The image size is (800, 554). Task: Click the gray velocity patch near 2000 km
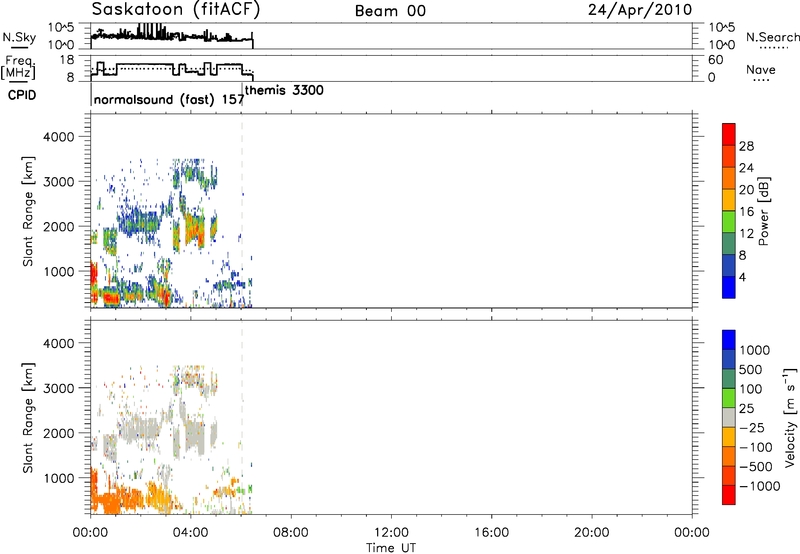(x=139, y=429)
